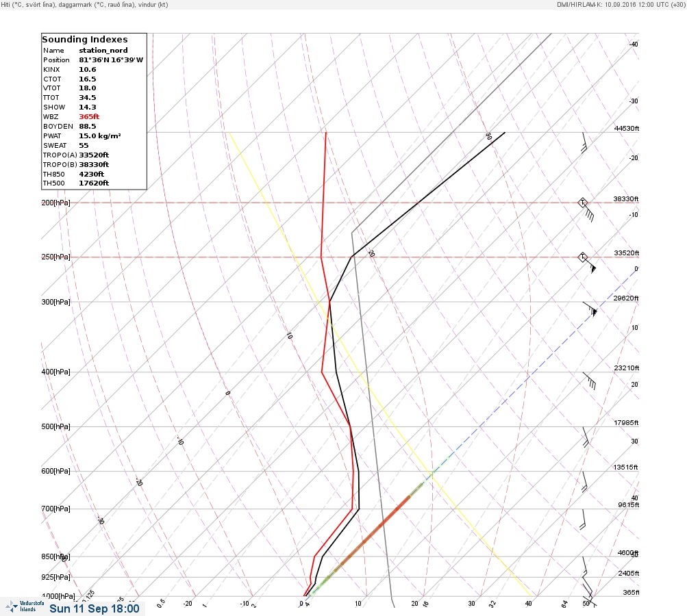Click the KINX value 10.6

[87, 70]
